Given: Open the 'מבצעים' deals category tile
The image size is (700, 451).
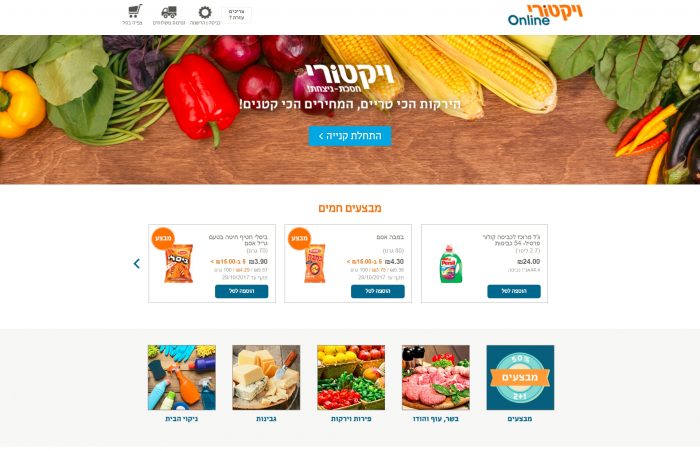Looking at the screenshot, I should (520, 377).
